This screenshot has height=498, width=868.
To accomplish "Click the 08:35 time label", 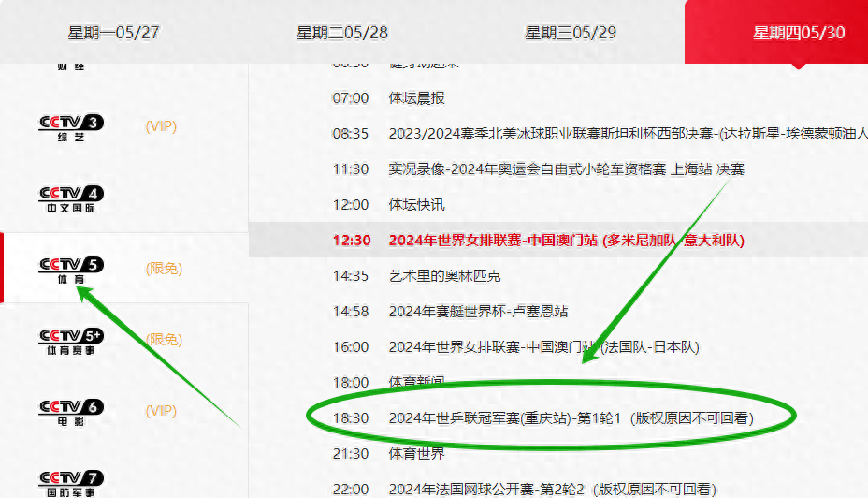I will click(351, 134).
